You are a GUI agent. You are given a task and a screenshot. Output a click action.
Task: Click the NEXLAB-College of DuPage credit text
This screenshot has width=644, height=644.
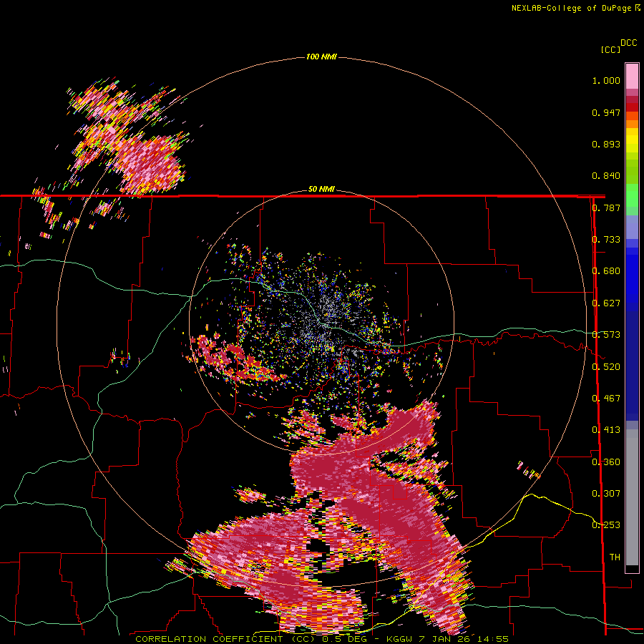(572, 8)
